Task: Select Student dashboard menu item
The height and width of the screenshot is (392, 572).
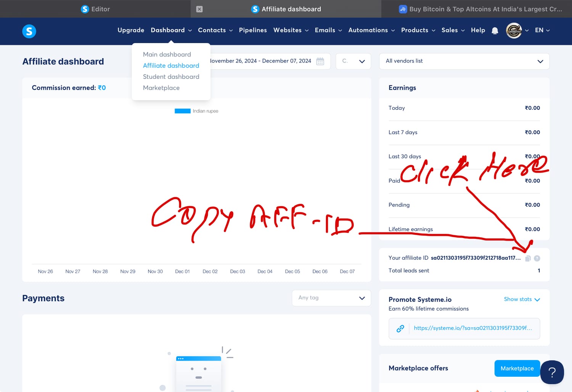Action: [171, 77]
